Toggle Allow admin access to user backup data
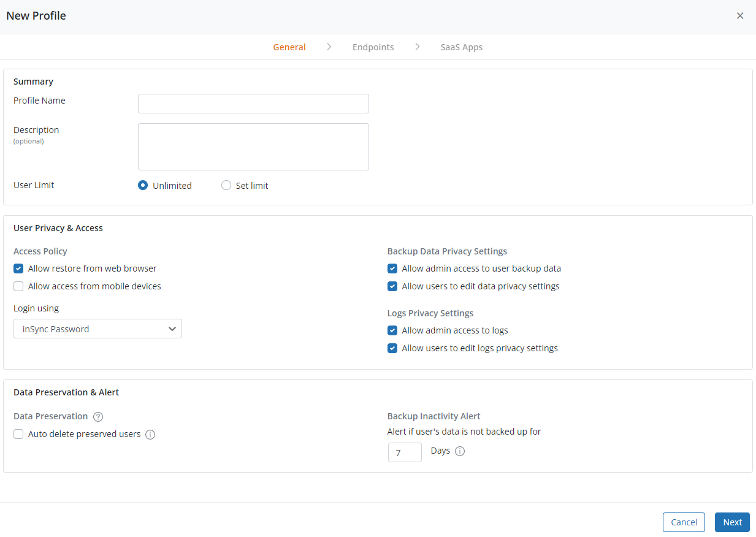This screenshot has width=756, height=537. pyautogui.click(x=392, y=268)
